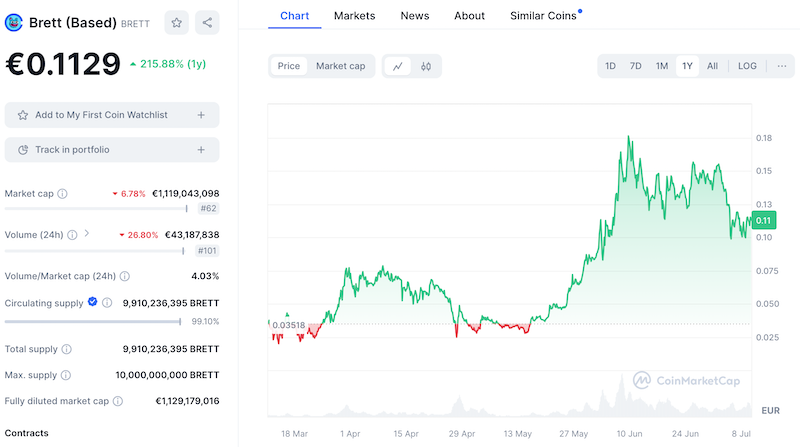Star Brett (Based) as favorite
800x447 pixels.
[177, 22]
